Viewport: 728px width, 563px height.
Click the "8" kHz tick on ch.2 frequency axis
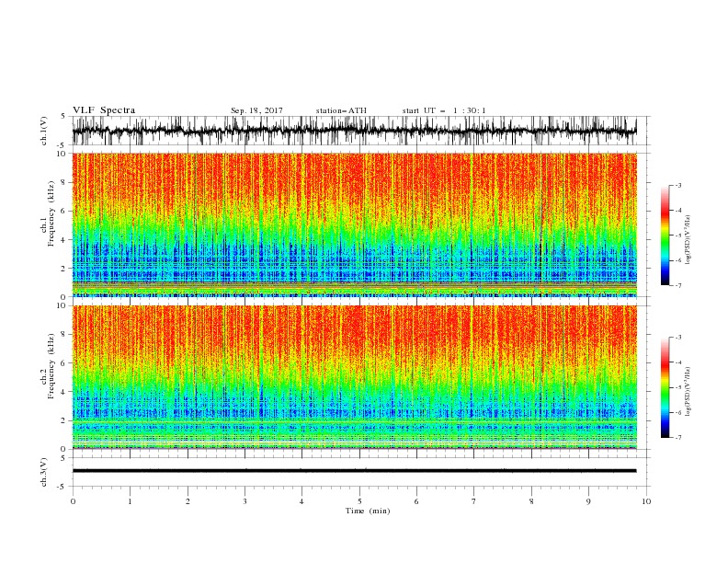[x=63, y=335]
